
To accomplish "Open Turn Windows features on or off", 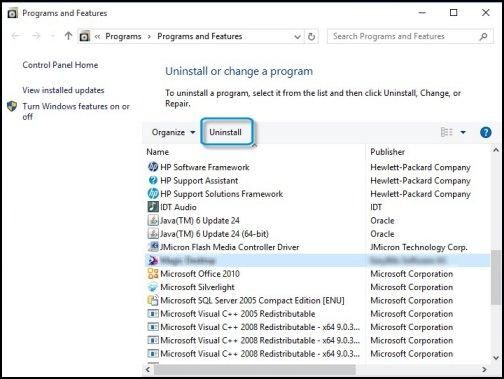I will (x=76, y=111).
